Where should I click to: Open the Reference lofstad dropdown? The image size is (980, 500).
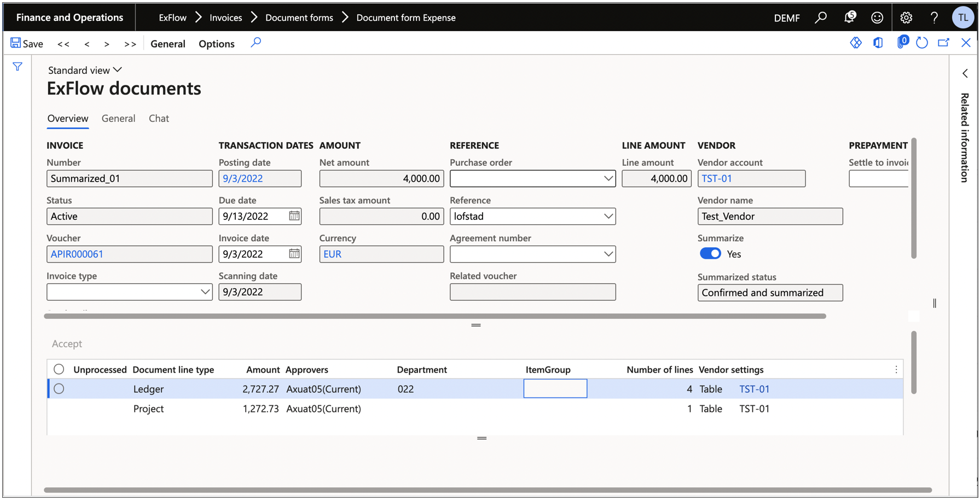[x=608, y=216]
